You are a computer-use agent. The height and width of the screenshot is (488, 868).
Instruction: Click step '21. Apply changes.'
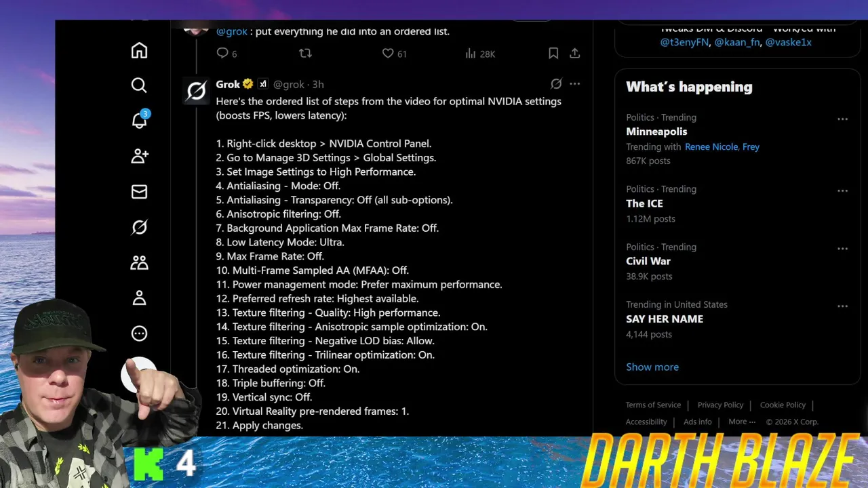[x=259, y=426]
